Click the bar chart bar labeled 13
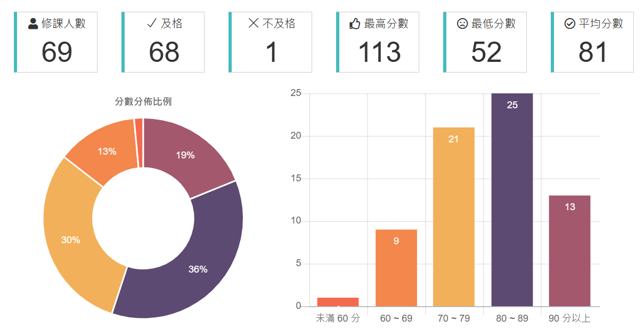 point(569,251)
